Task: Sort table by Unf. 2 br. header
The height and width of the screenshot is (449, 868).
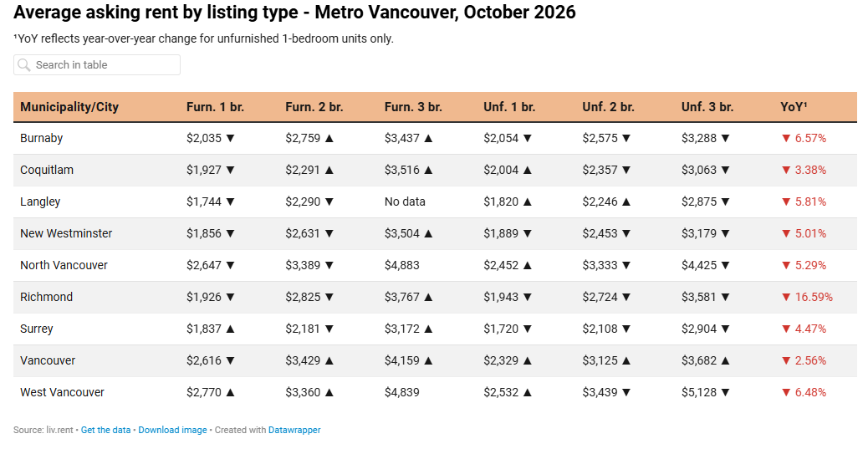Action: pyautogui.click(x=609, y=107)
